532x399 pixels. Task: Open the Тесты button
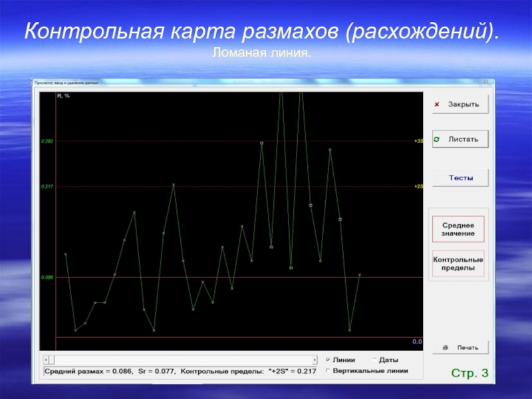tap(460, 178)
